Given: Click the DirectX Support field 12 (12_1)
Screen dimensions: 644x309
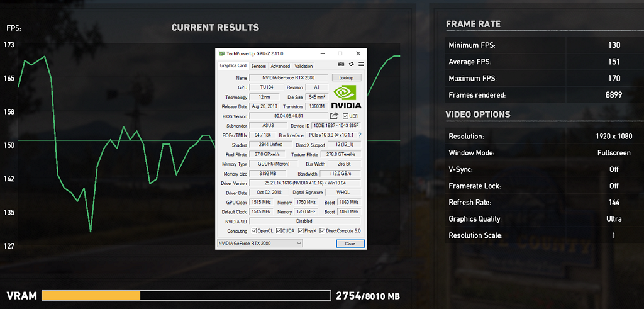Looking at the screenshot, I should 344,145.
